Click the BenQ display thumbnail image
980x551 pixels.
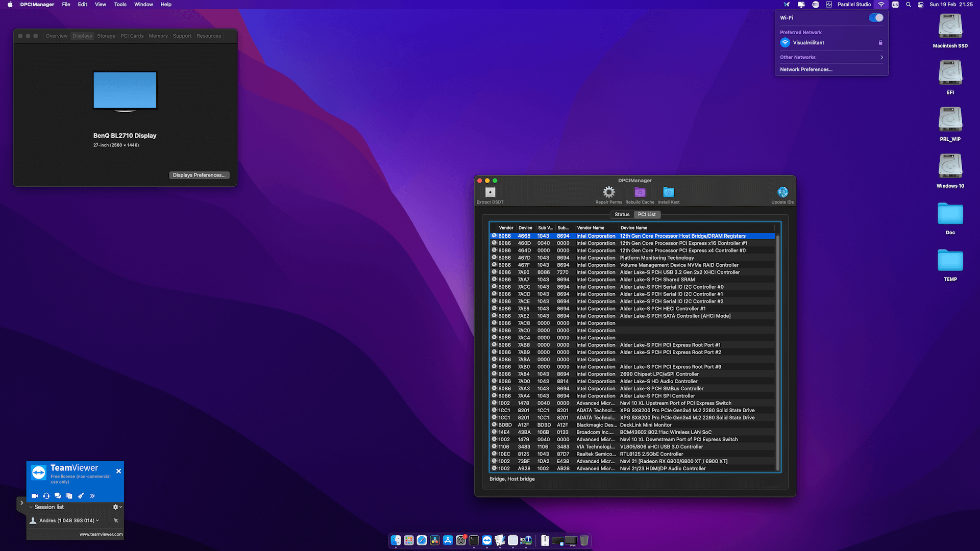click(x=125, y=91)
